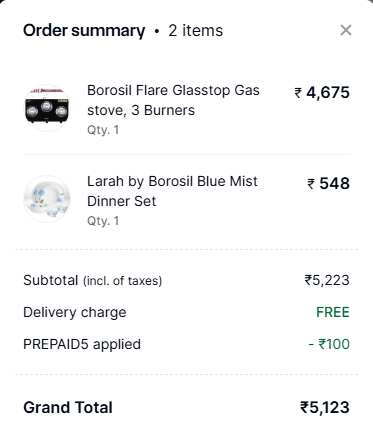Viewport: 373px width, 438px height.
Task: Click the ₹ 548 price
Action: click(x=328, y=183)
